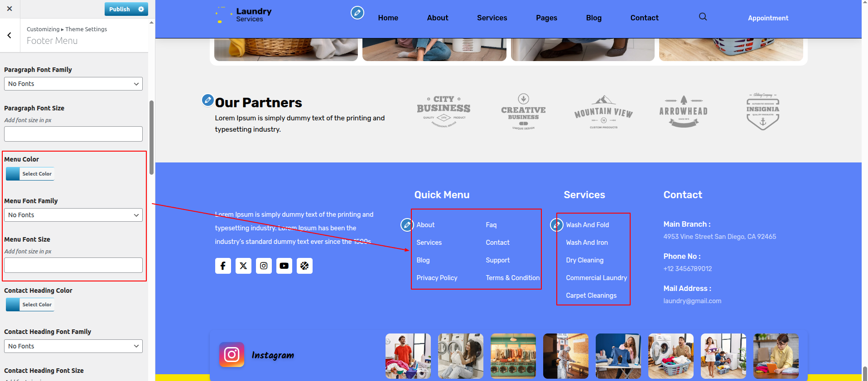Image resolution: width=868 pixels, height=381 pixels.
Task: Open the YouTube social icon
Action: point(284,266)
